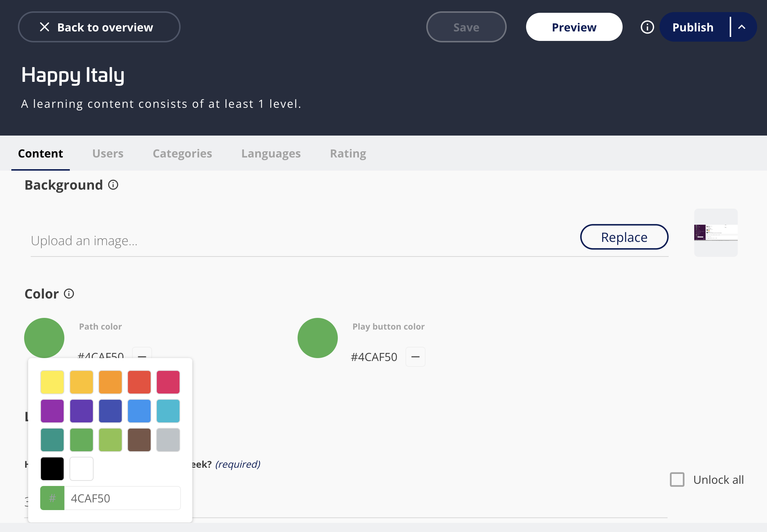Select the cyan color swatch
The image size is (767, 532).
168,411
